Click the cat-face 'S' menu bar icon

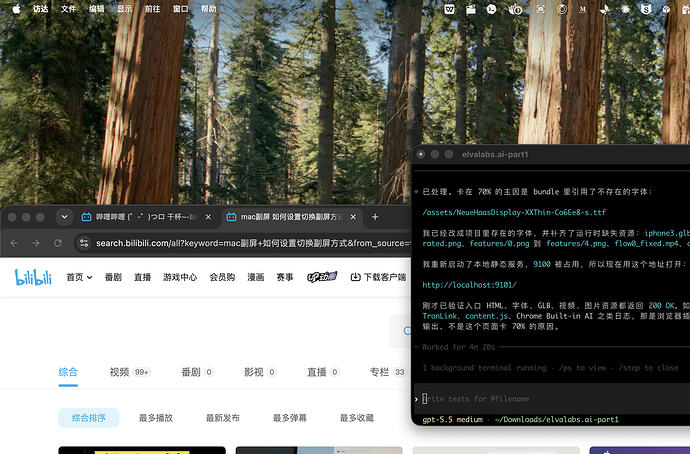(646, 9)
